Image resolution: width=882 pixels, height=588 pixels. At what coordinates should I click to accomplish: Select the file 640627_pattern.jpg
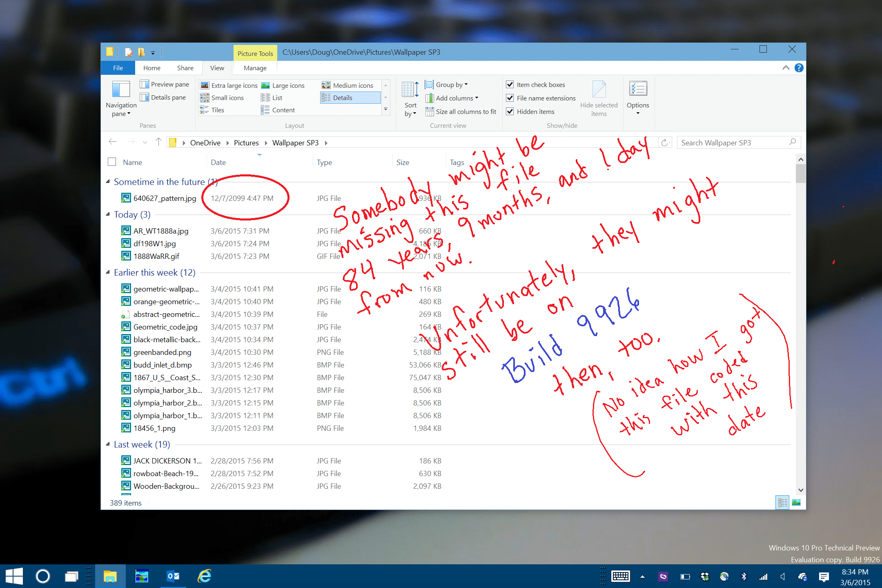pos(165,198)
